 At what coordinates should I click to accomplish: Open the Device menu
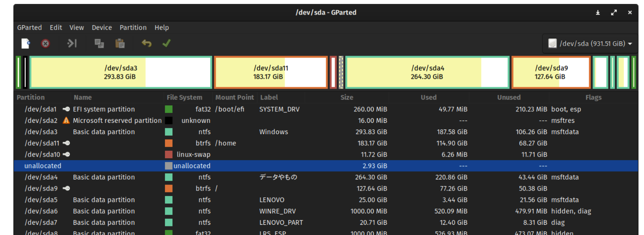click(102, 28)
